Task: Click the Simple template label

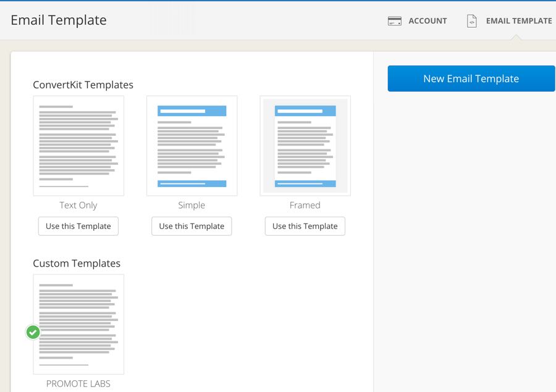Action: coord(192,205)
